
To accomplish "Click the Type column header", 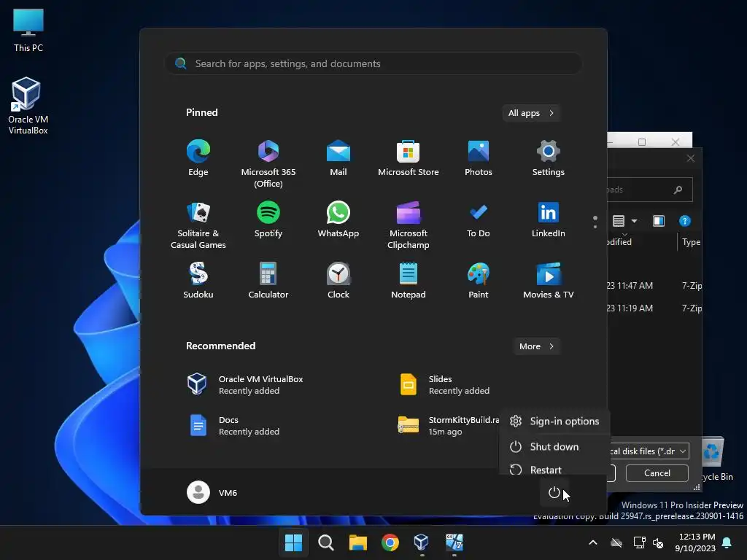I will 690,242.
